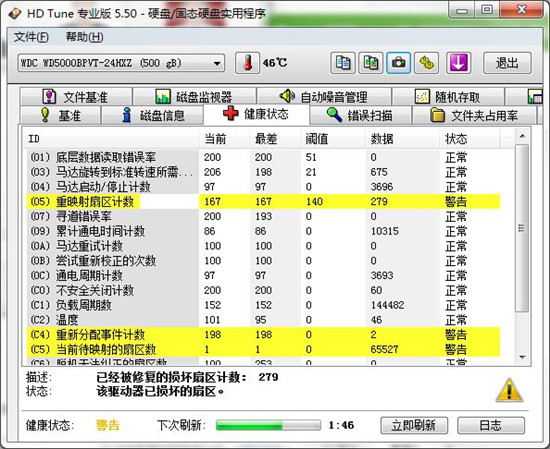Click the status text 该驱动器已损坏的扇区
The width and height of the screenshot is (550, 449).
pos(160,391)
